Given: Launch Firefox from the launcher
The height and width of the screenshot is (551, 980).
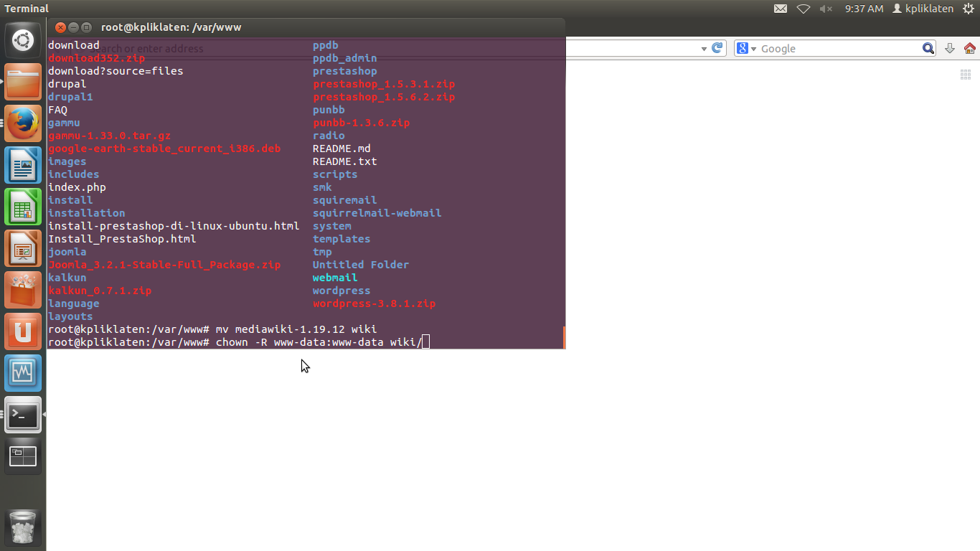Looking at the screenshot, I should (x=23, y=123).
